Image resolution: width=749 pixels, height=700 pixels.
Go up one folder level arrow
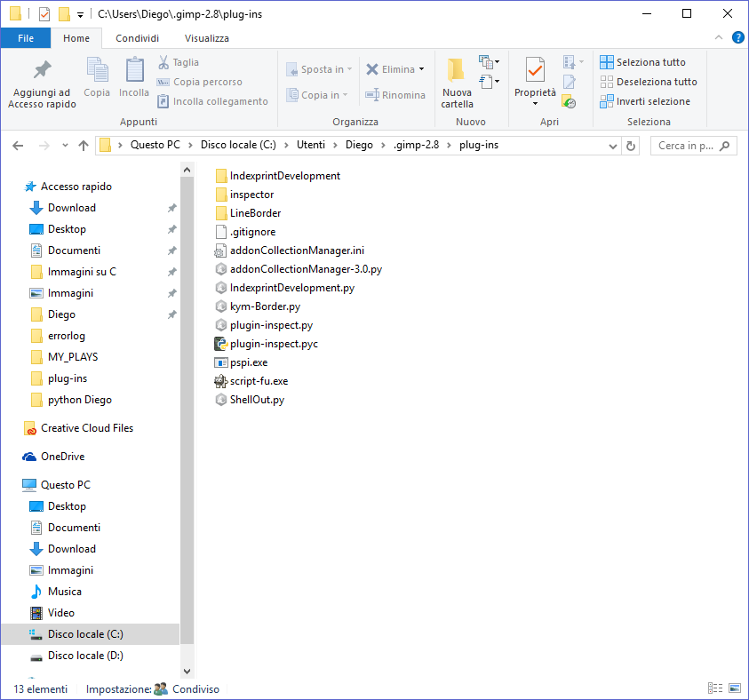pos(84,146)
